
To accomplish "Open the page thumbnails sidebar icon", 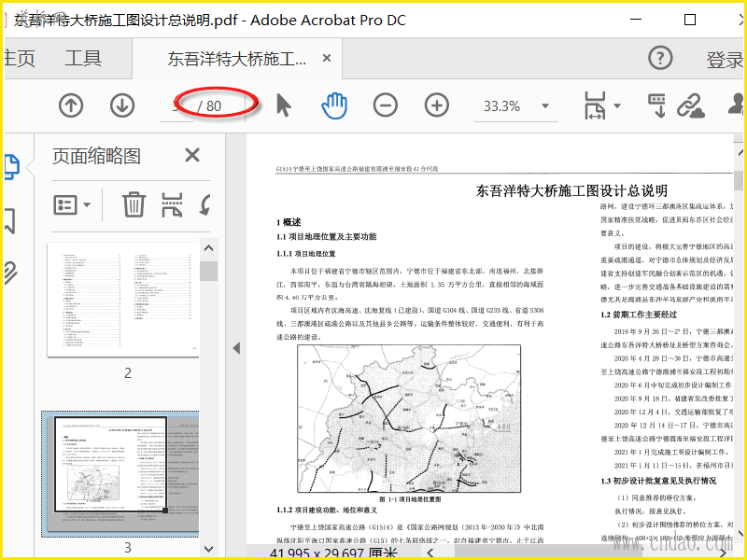I will coord(11,167).
